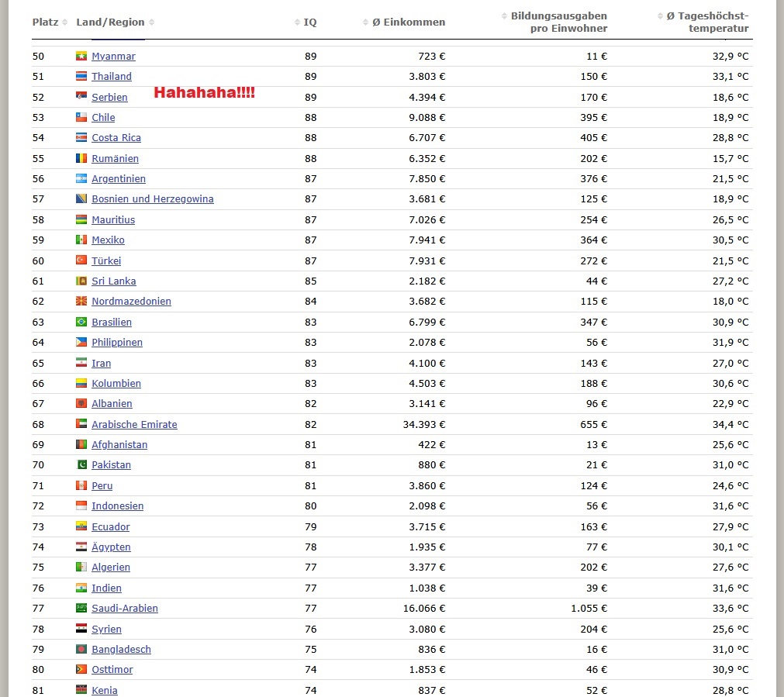Sort by Ø Einkommen column
784x697 pixels.
click(x=408, y=22)
